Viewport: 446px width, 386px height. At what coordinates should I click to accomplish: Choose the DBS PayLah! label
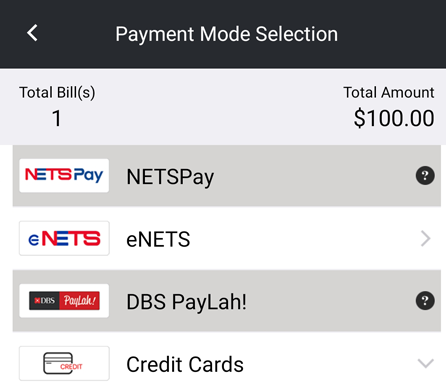click(x=186, y=302)
